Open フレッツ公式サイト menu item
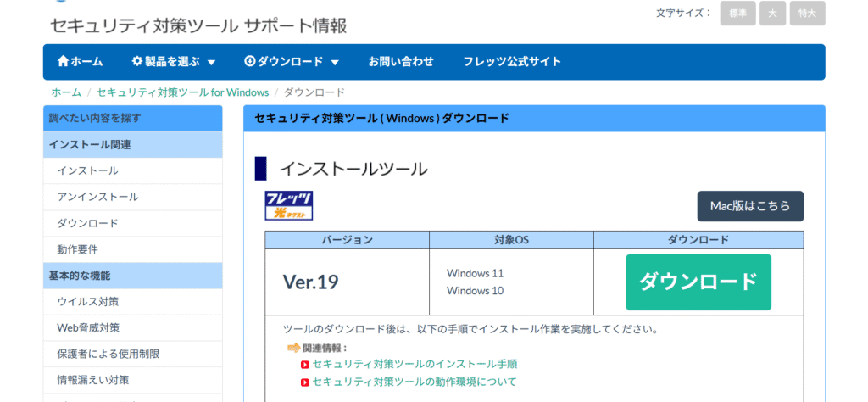The width and height of the screenshot is (868, 402). coord(512,61)
